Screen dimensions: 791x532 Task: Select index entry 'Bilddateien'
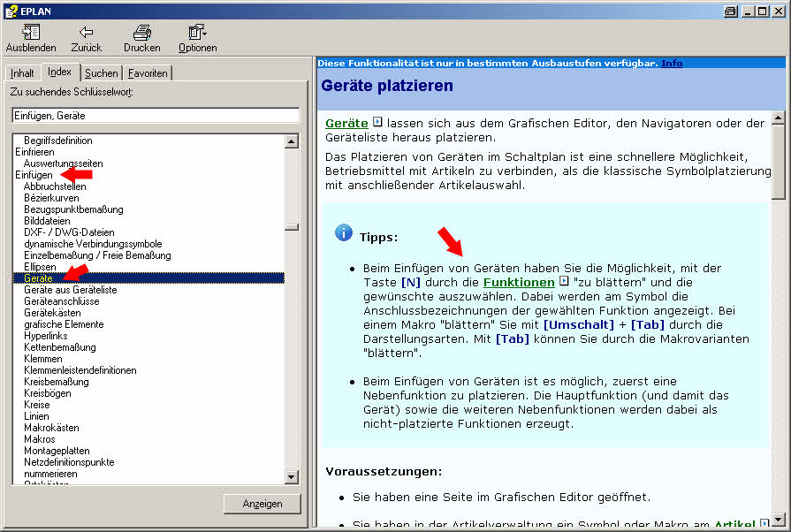pyautogui.click(x=47, y=221)
